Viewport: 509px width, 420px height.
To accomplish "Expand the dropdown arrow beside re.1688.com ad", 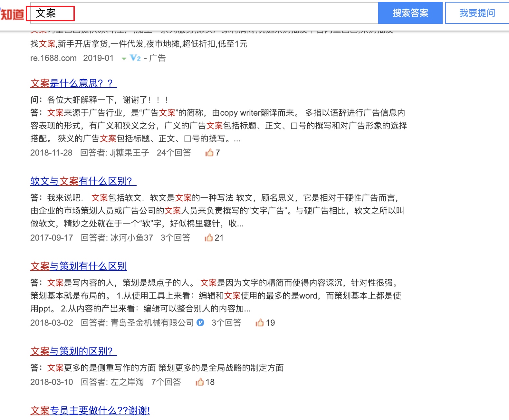I will (x=124, y=59).
